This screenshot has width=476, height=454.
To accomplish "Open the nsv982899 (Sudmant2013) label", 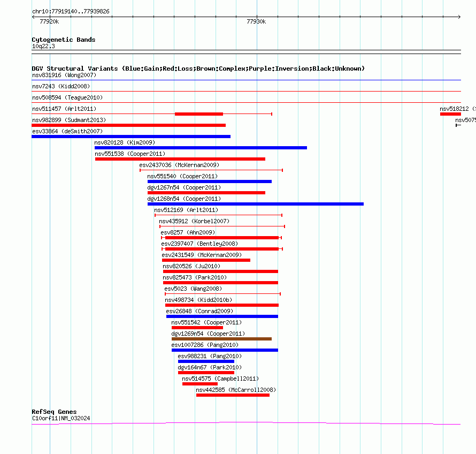I will (x=69, y=120).
